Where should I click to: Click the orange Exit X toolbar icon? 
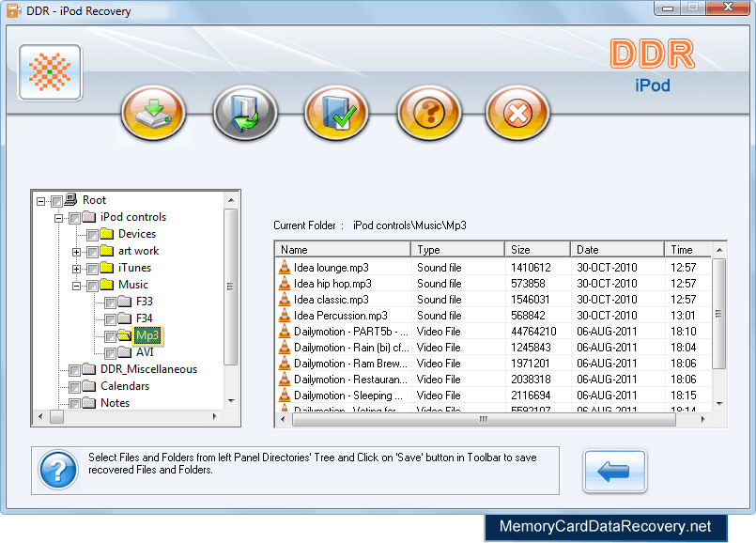517,114
